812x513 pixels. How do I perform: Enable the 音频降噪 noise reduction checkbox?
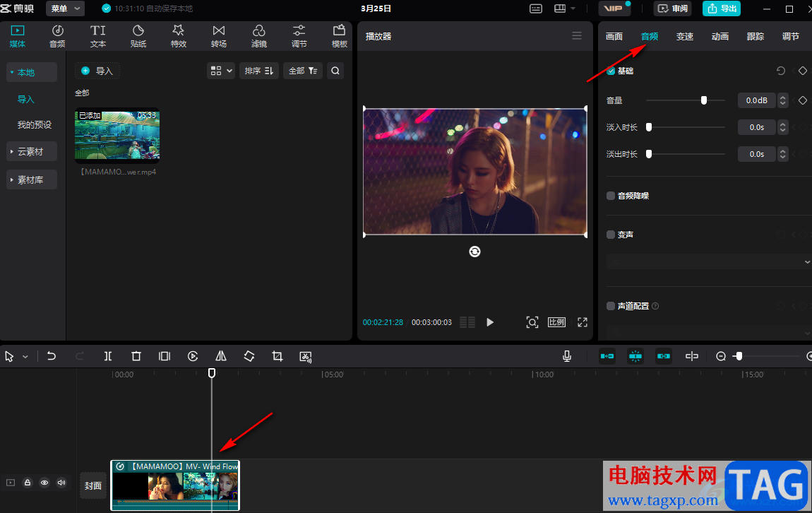(x=611, y=196)
